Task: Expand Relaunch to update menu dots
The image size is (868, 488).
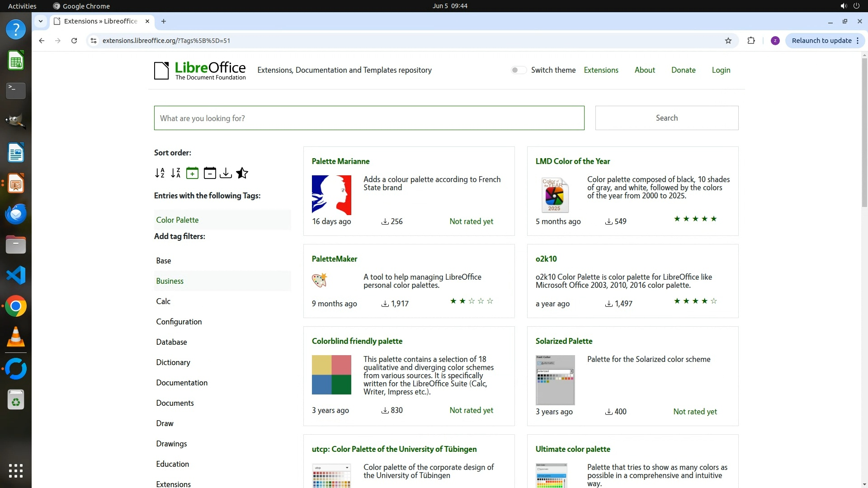Action: pos(858,41)
